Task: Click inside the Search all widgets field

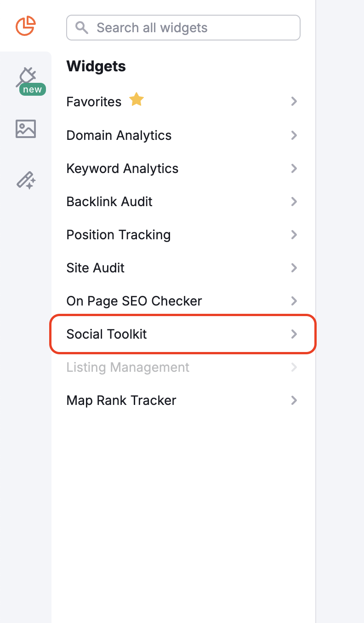Action: click(183, 28)
